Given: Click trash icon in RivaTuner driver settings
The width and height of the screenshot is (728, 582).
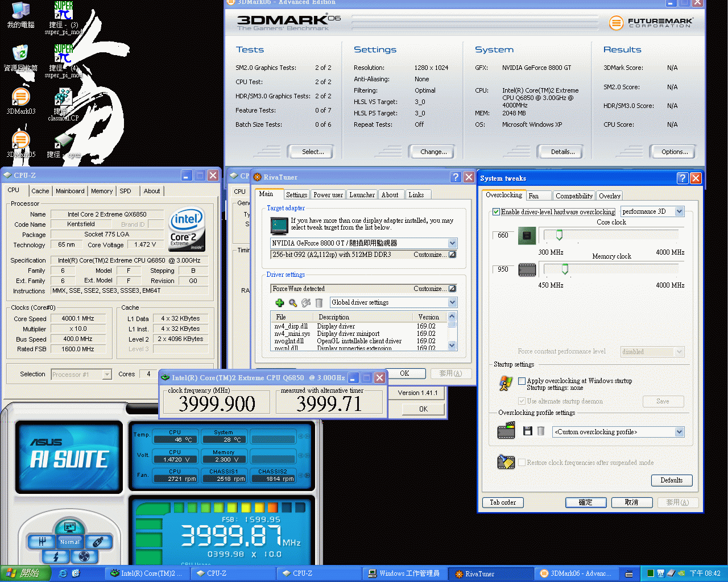Looking at the screenshot, I should click(319, 303).
